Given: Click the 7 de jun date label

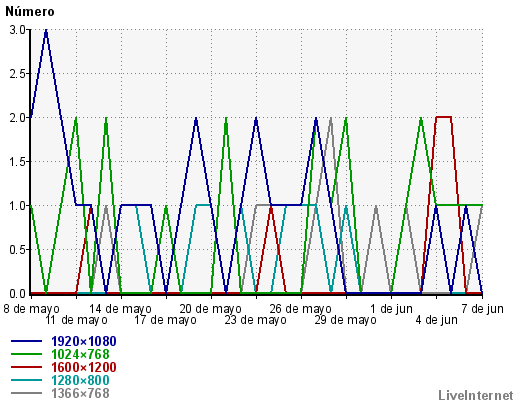Looking at the screenshot, I should click(x=482, y=309).
